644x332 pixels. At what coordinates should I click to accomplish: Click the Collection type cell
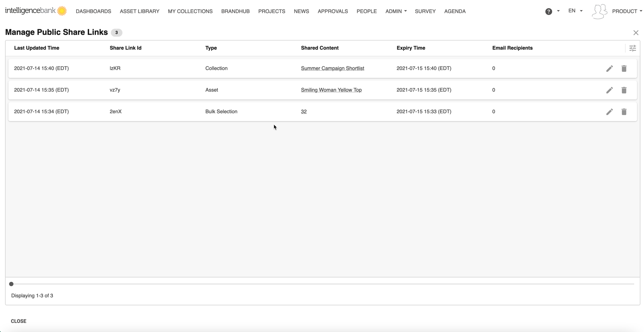point(216,68)
